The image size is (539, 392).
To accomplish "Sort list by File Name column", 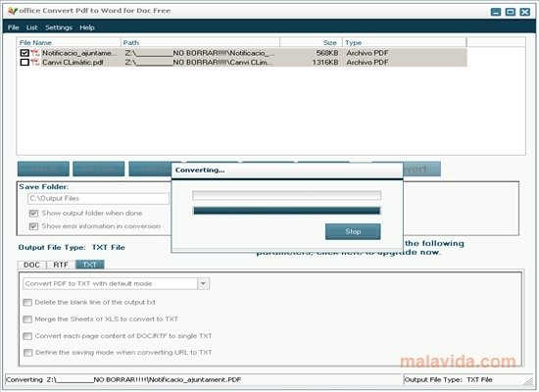I will 69,43.
